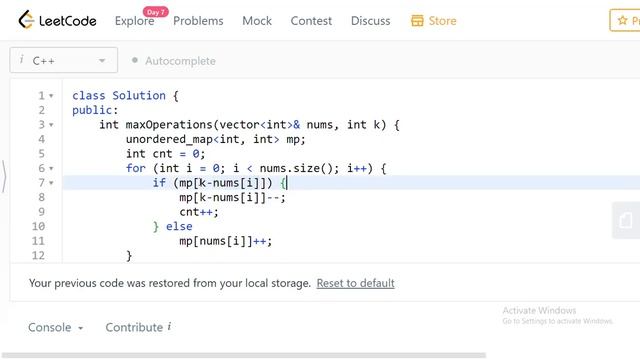Click the 'mp[nums[i]]++;' code line
Viewport: 640px width, 360px height.
[226, 241]
